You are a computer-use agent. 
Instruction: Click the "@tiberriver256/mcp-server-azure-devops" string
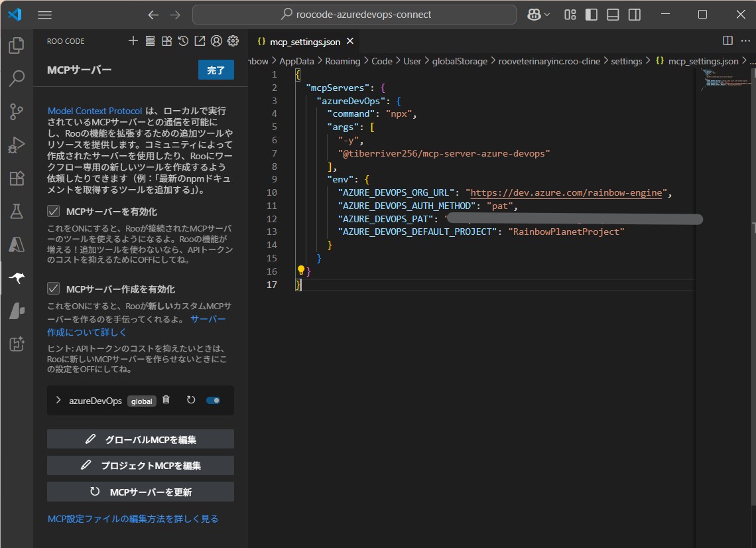[x=444, y=153]
